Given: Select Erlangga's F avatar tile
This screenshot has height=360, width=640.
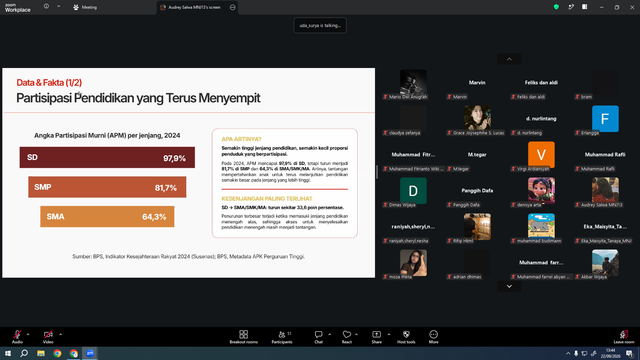Looking at the screenshot, I should pos(605,120).
